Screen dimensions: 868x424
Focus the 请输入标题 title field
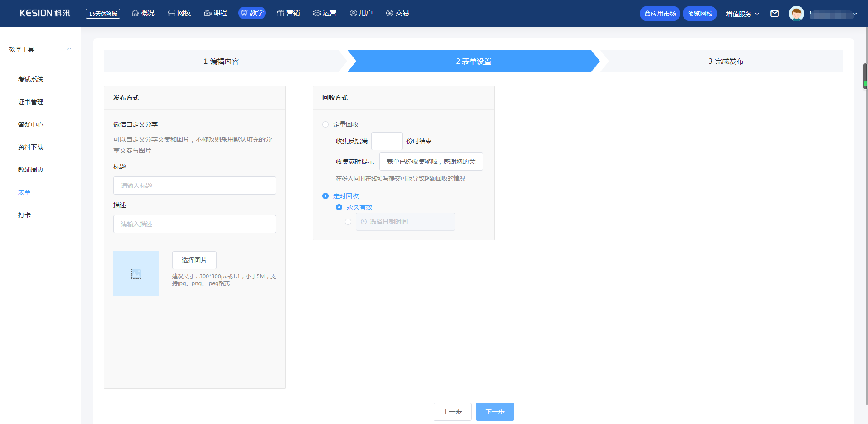click(195, 186)
